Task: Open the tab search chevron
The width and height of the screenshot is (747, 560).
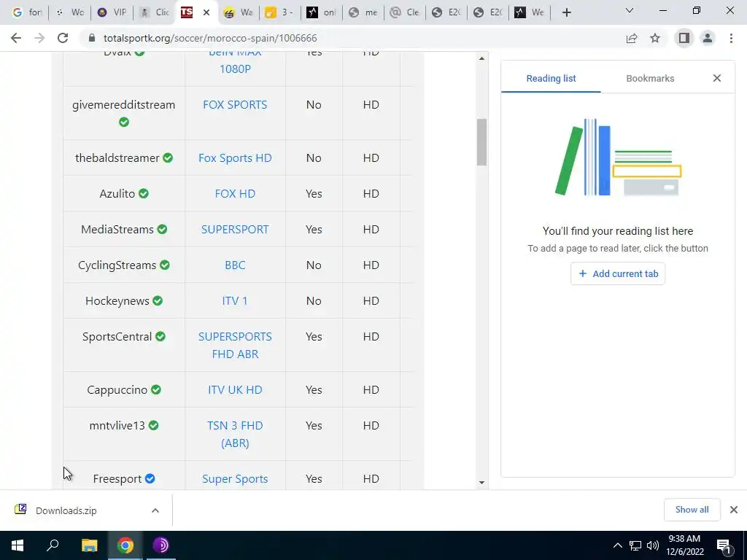Action: point(630,10)
